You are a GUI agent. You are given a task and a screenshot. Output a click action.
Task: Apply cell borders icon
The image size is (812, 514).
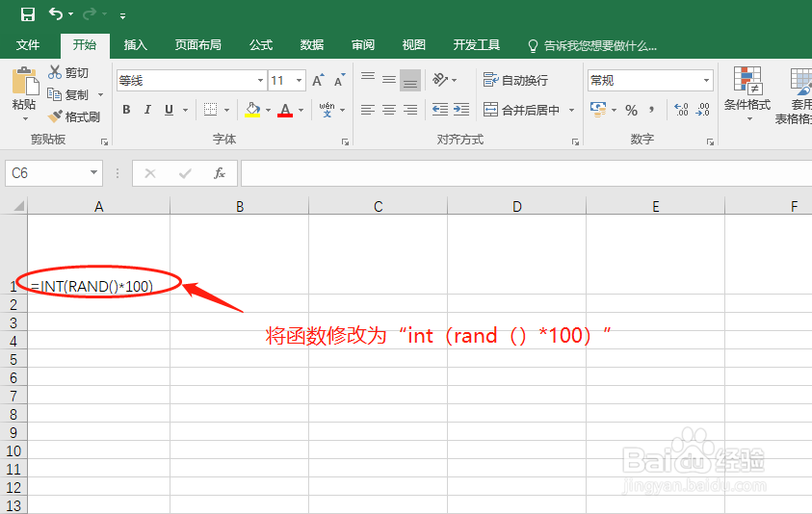pos(210,110)
